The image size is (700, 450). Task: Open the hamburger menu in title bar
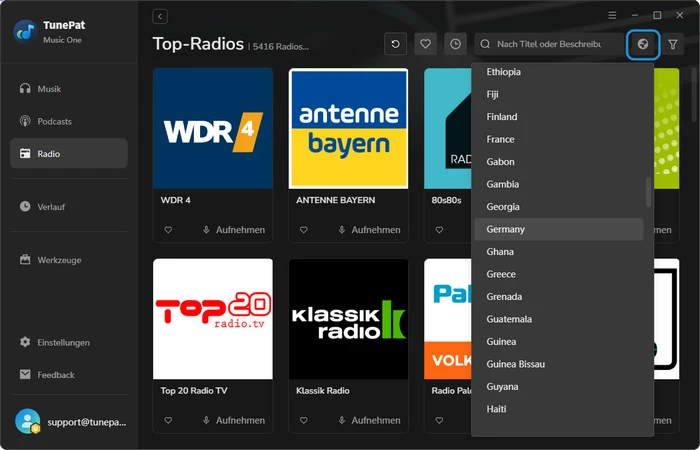(612, 15)
